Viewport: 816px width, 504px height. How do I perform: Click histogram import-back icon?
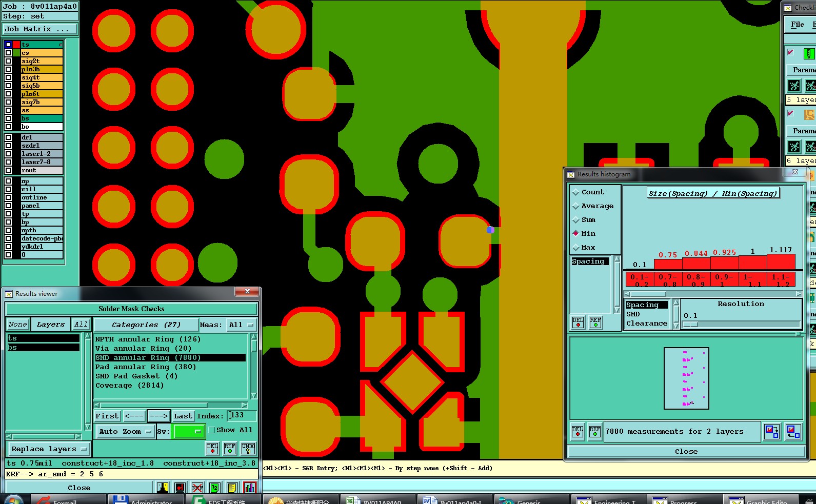coord(793,431)
